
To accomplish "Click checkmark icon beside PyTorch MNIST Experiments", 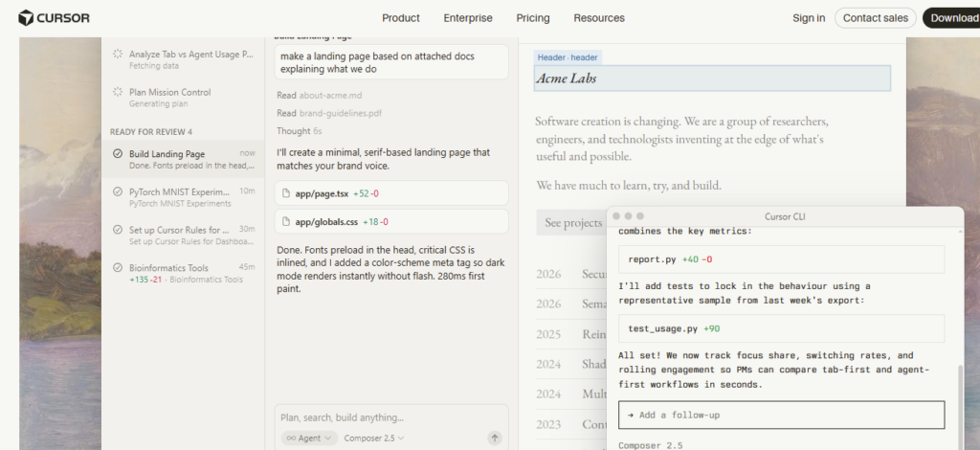I will coord(118,191).
